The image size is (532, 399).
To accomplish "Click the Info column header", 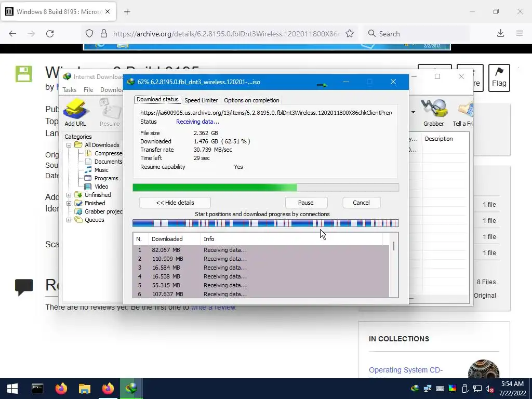I will coord(291,239).
